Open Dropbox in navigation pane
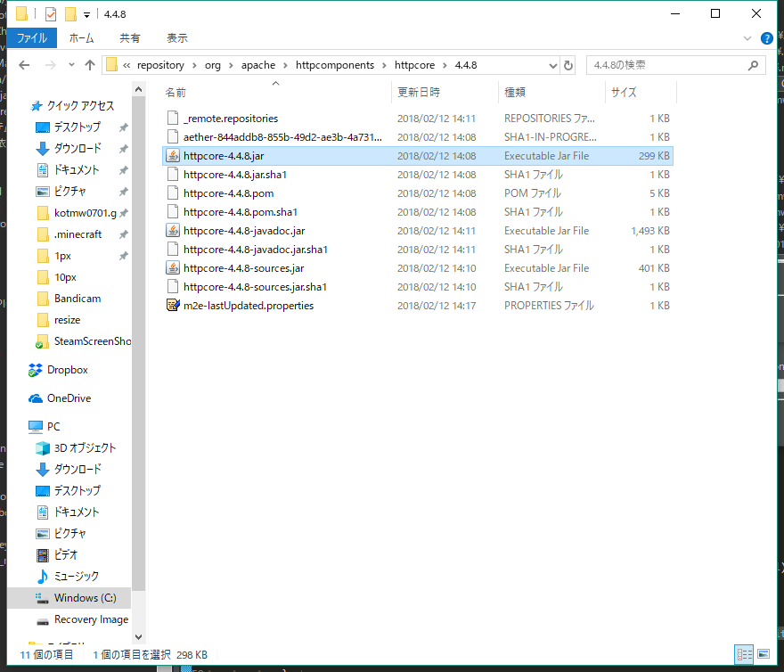 pyautogui.click(x=67, y=370)
